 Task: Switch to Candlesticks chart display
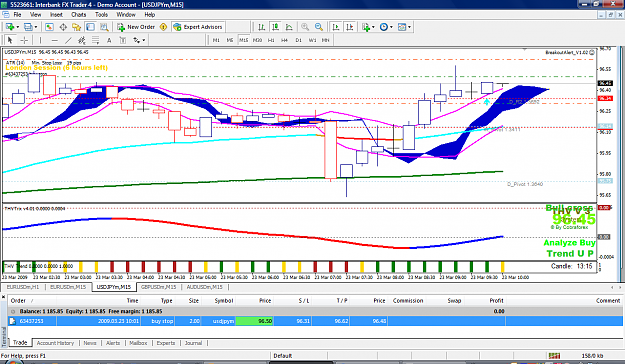[x=275, y=27]
